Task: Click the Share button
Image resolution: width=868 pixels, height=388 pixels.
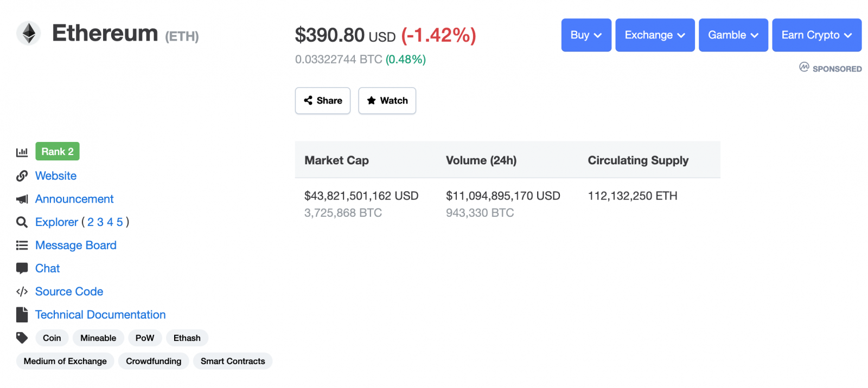Action: (323, 101)
